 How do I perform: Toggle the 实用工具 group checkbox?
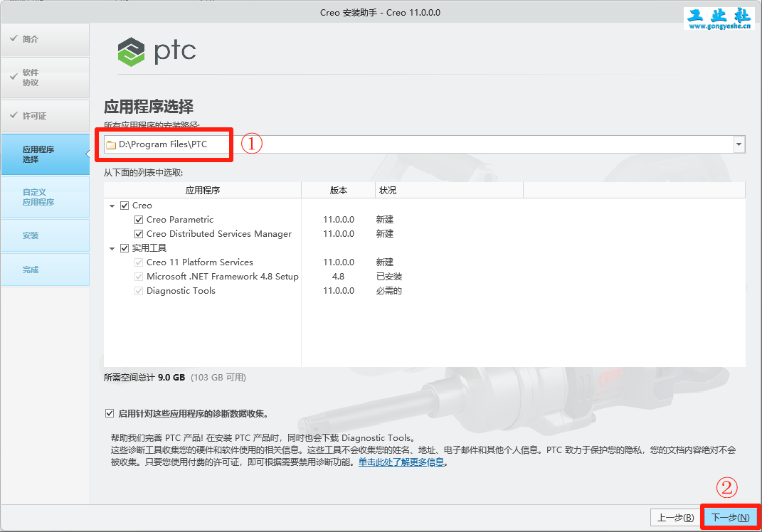pyautogui.click(x=125, y=248)
